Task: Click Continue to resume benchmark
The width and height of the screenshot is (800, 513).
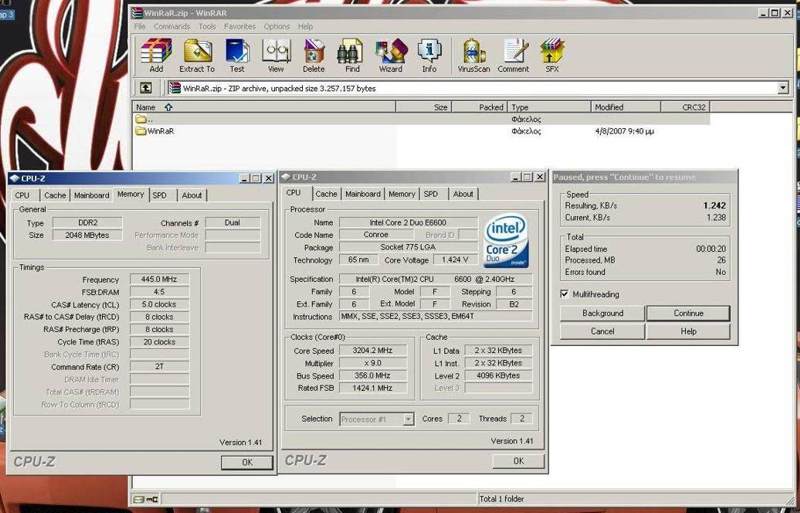Action: click(688, 313)
